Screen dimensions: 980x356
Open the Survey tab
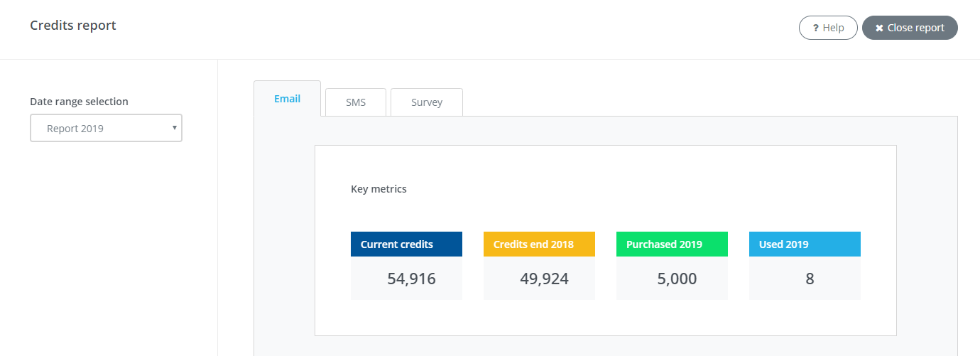point(427,102)
